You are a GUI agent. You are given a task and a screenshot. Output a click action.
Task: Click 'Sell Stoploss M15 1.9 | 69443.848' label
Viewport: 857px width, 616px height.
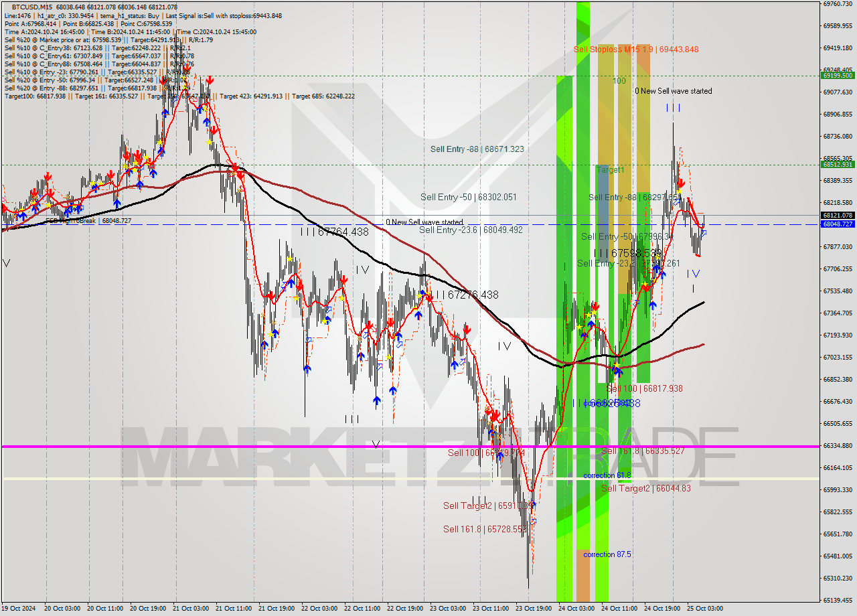click(x=636, y=50)
